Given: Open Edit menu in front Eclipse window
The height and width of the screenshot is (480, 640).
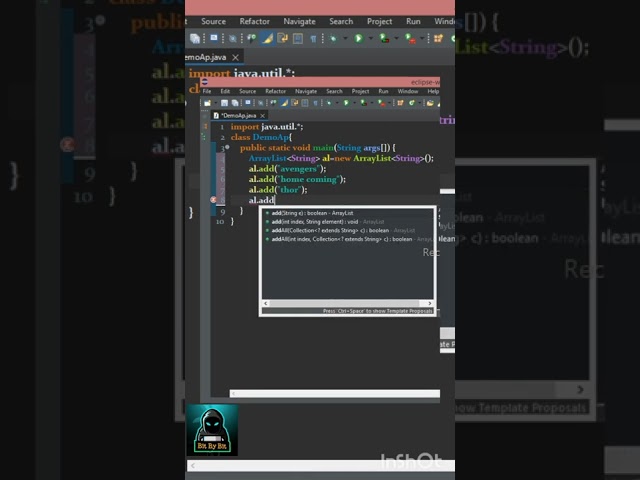Looking at the screenshot, I should coord(225,91).
